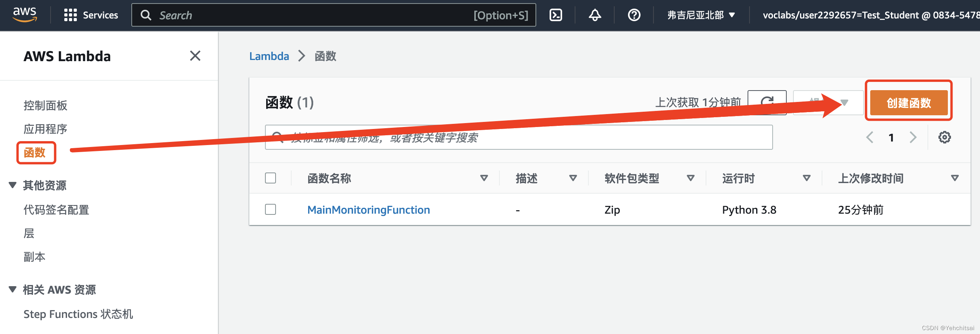Viewport: 980px width, 334px height.
Task: Refresh the functions list
Action: [x=767, y=103]
